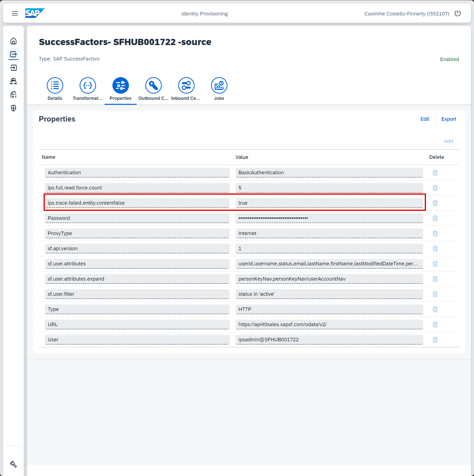
Task: Click the ips.full.read.force.count name field
Action: coord(137,188)
